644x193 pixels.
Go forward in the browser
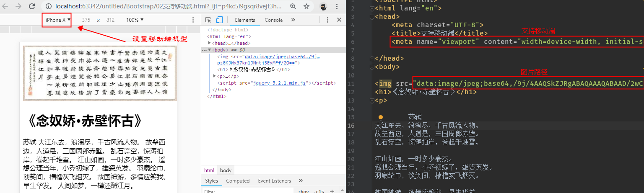(x=18, y=7)
